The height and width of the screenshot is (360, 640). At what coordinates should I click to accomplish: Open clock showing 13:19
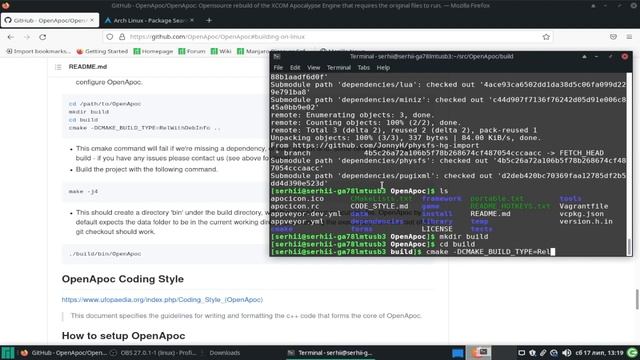pos(599,353)
